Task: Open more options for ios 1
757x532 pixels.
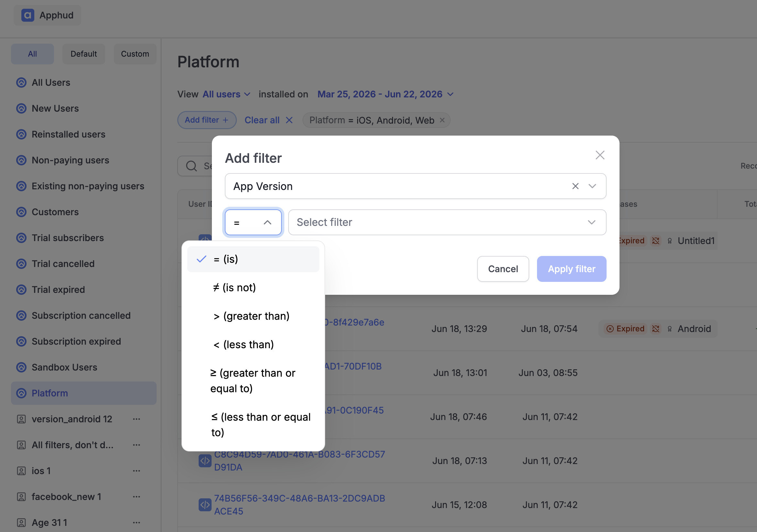Action: click(137, 471)
